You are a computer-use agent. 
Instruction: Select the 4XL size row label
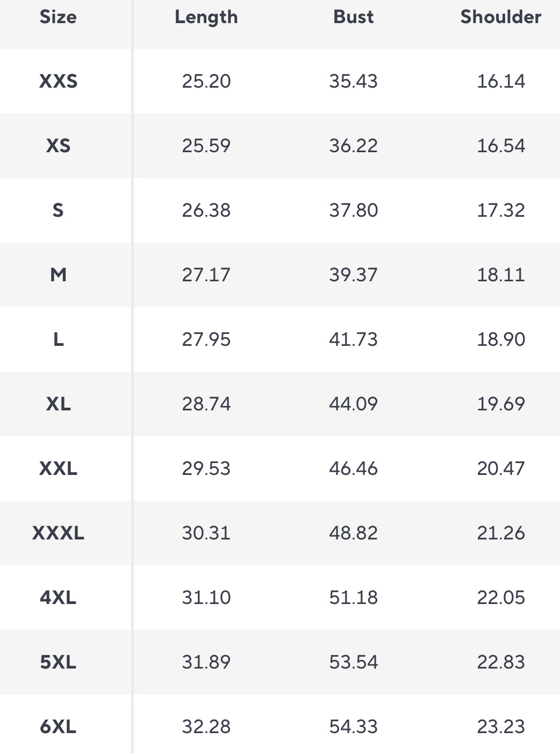coord(58,598)
